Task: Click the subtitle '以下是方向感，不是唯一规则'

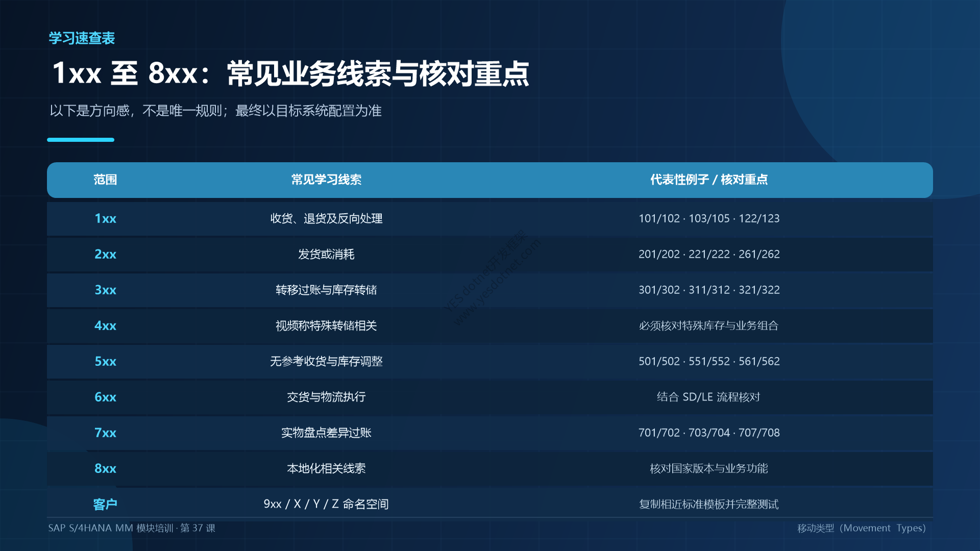Action: (135, 111)
